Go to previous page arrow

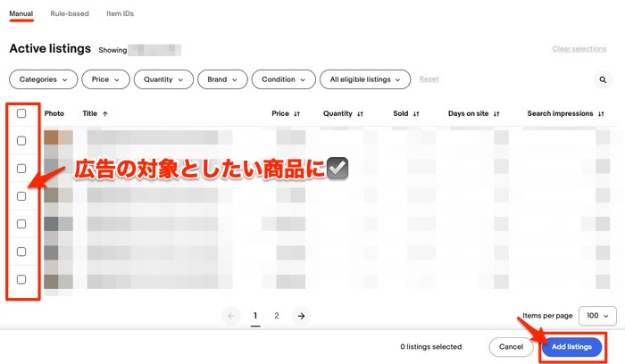pyautogui.click(x=231, y=316)
